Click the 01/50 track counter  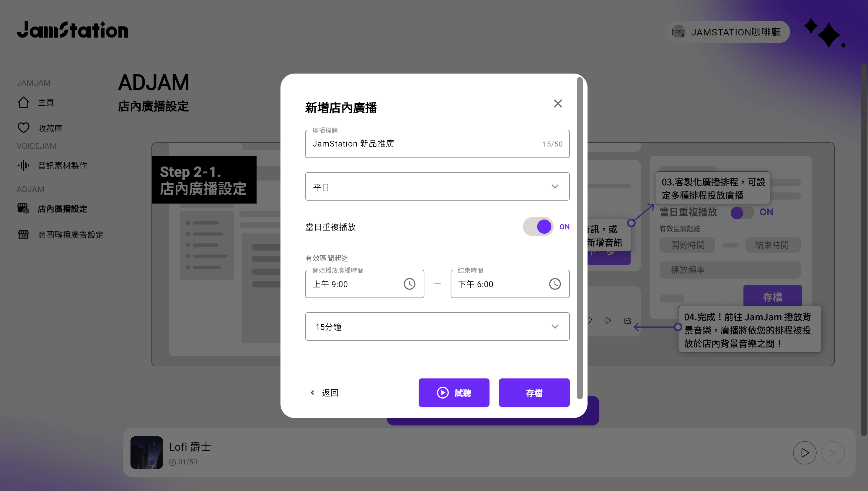[187, 462]
